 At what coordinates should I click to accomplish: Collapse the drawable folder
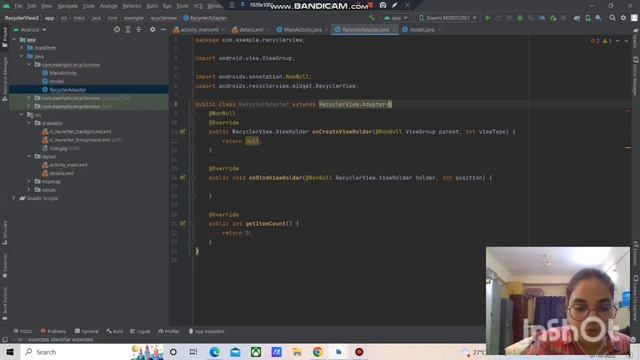point(29,123)
